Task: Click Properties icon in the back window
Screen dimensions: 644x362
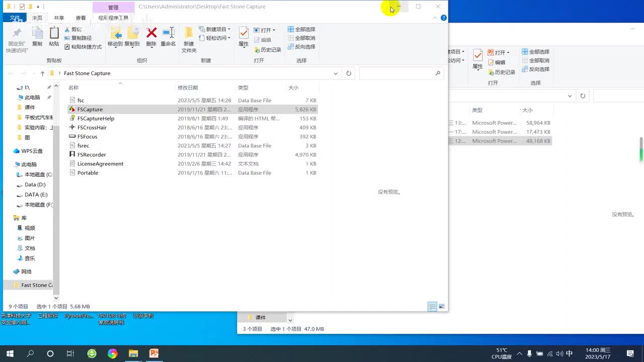Action: 477,55
